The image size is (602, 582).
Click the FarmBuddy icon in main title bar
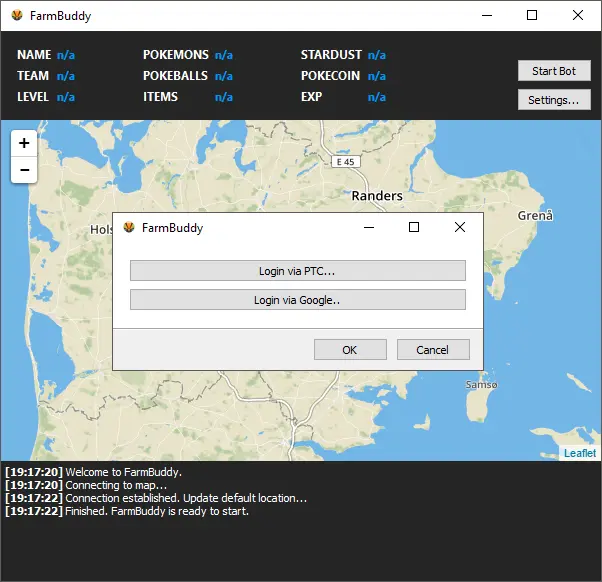(16, 16)
